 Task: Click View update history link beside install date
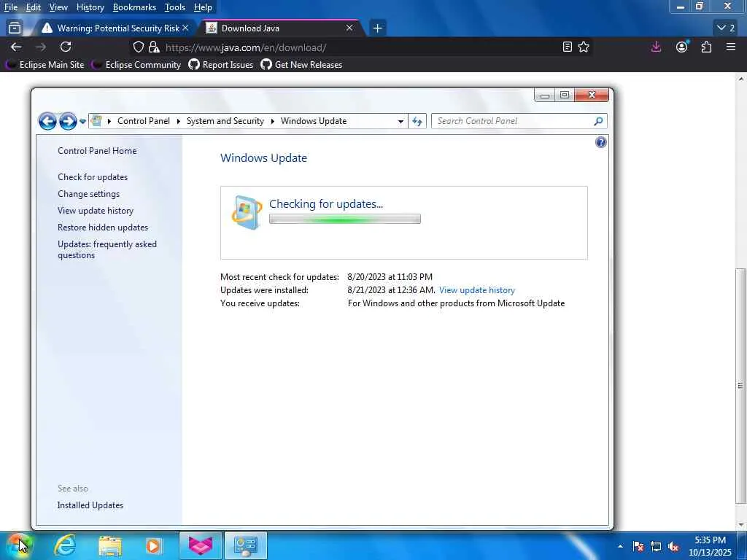477,290
